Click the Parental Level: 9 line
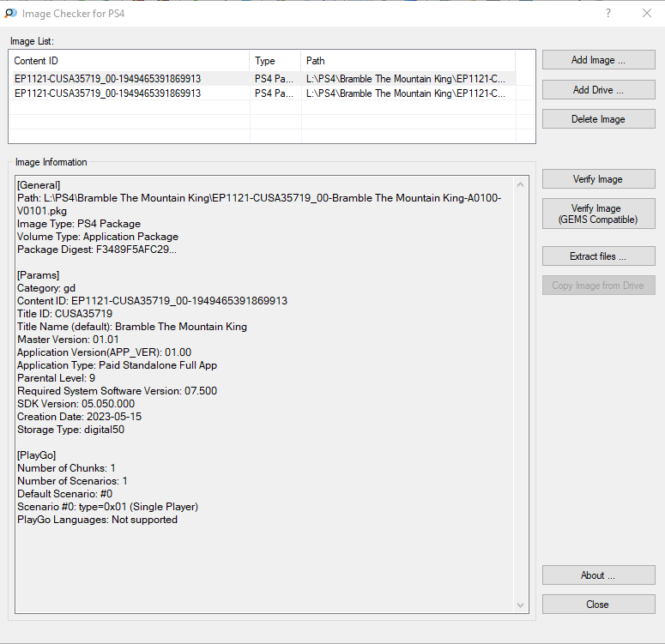The width and height of the screenshot is (665, 644). pyautogui.click(x=57, y=378)
